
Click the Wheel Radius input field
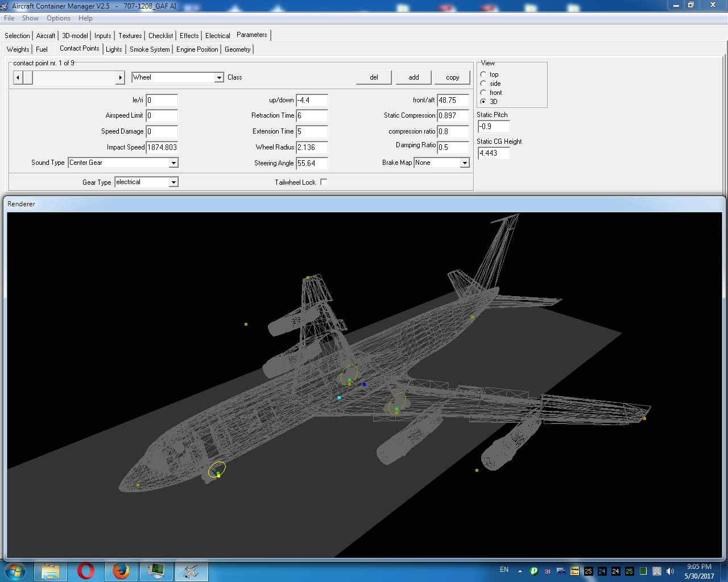(311, 147)
